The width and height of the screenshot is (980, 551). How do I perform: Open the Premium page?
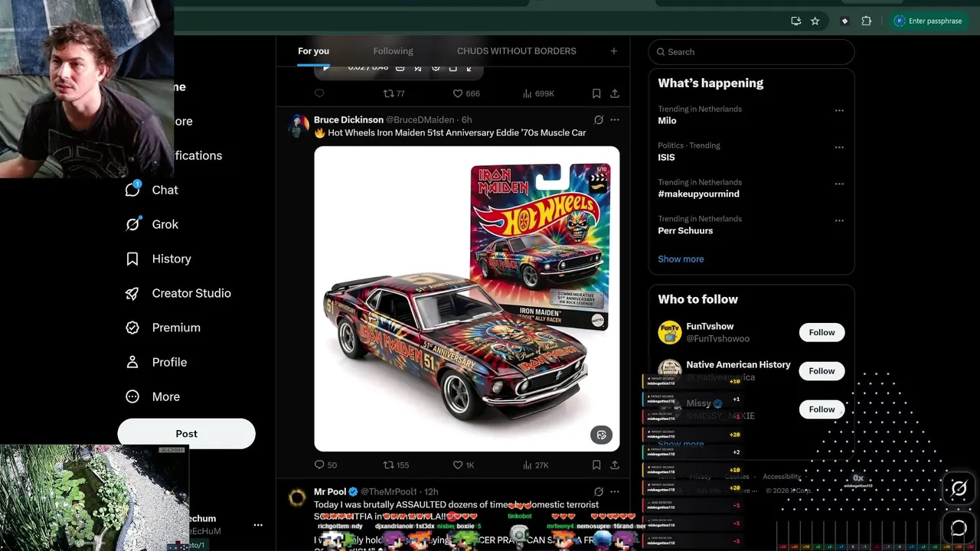162,328
